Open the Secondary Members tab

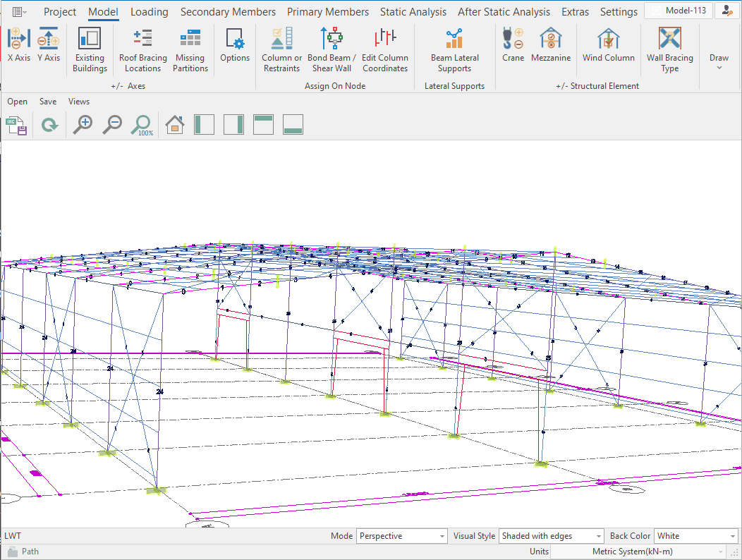point(228,12)
